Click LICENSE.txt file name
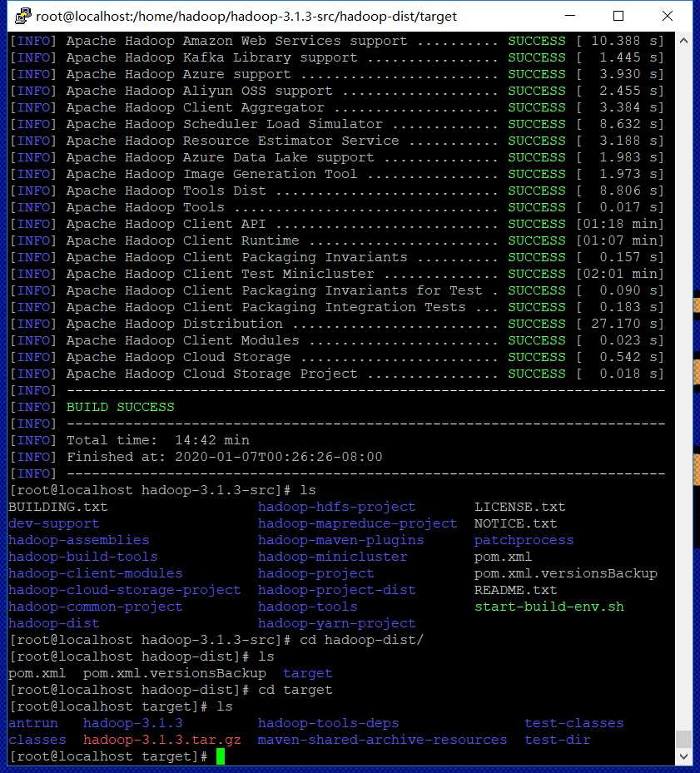The width and height of the screenshot is (700, 773). 520,507
